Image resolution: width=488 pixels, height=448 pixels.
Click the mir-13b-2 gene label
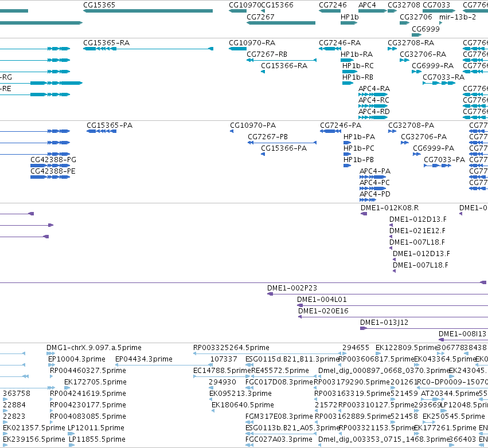pyautogui.click(x=458, y=17)
